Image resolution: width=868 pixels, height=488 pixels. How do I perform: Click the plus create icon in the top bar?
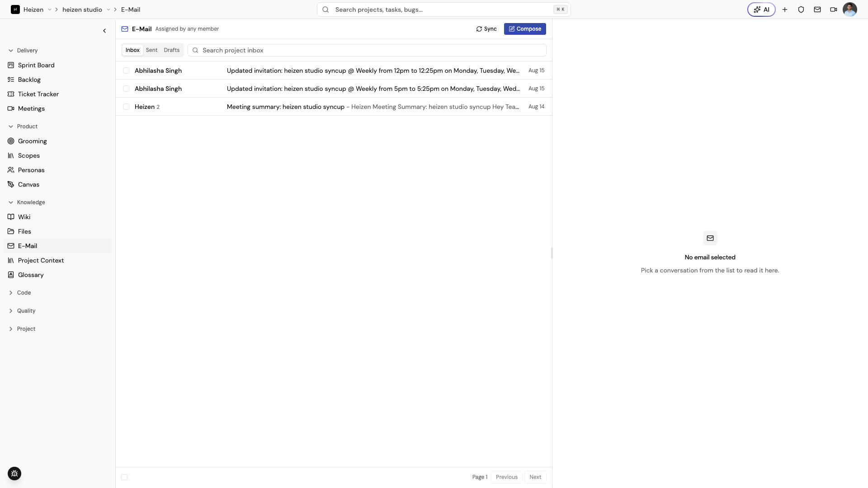[x=785, y=9]
